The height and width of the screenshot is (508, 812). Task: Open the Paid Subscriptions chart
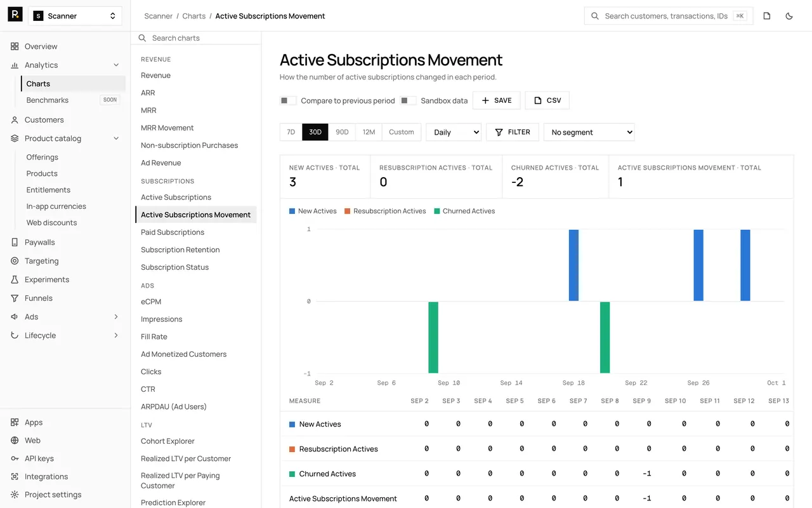[x=173, y=232]
